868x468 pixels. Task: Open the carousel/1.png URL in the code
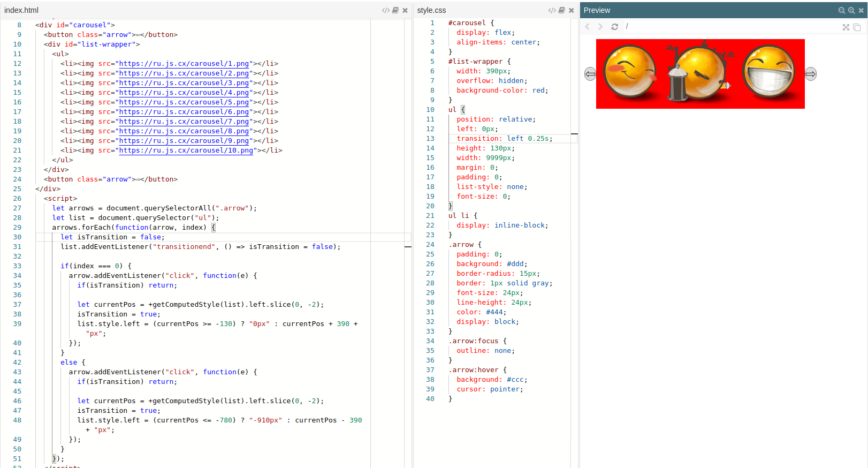184,64
